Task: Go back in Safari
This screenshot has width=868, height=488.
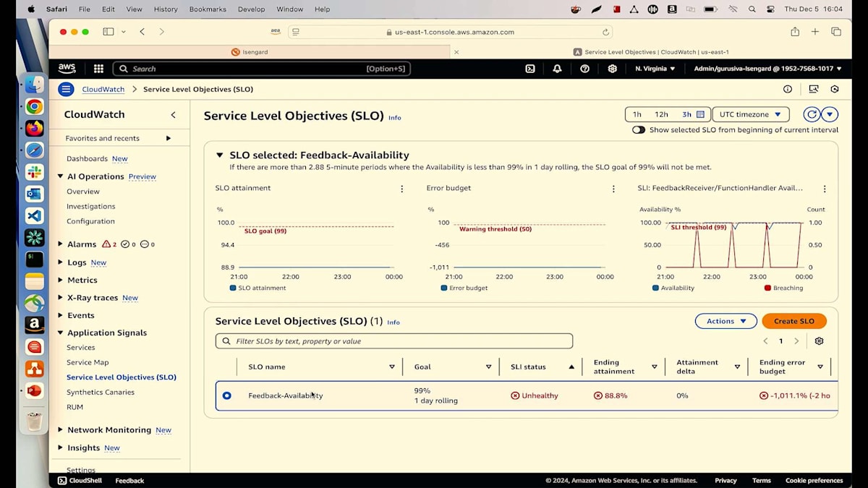Action: (142, 32)
